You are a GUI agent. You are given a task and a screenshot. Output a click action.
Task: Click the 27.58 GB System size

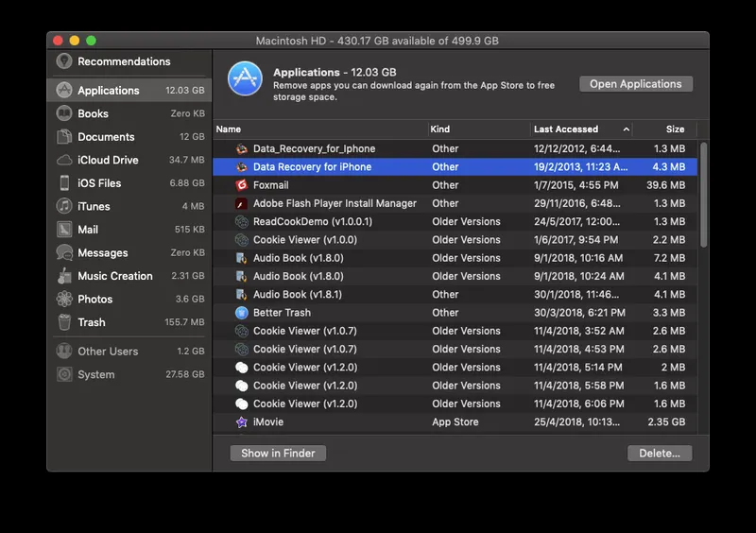point(185,374)
